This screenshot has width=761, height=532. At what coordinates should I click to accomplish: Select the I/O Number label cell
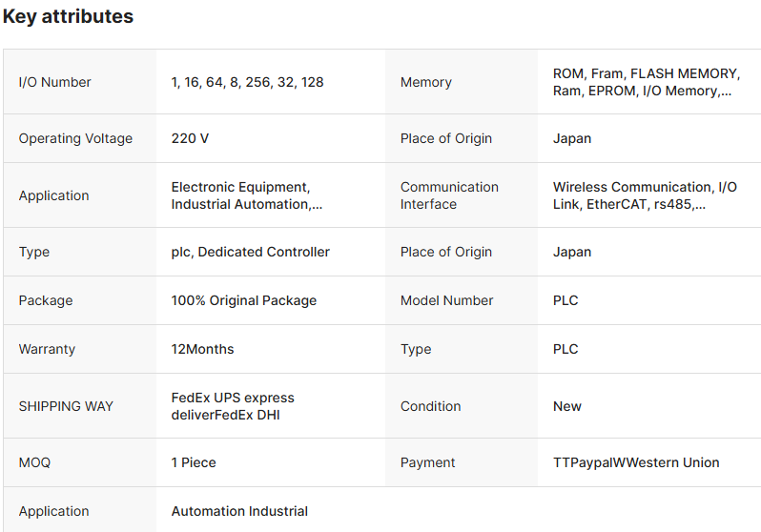point(55,82)
